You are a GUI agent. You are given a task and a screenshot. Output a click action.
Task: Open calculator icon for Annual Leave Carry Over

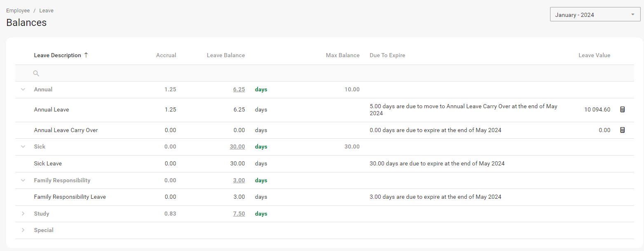pyautogui.click(x=623, y=130)
